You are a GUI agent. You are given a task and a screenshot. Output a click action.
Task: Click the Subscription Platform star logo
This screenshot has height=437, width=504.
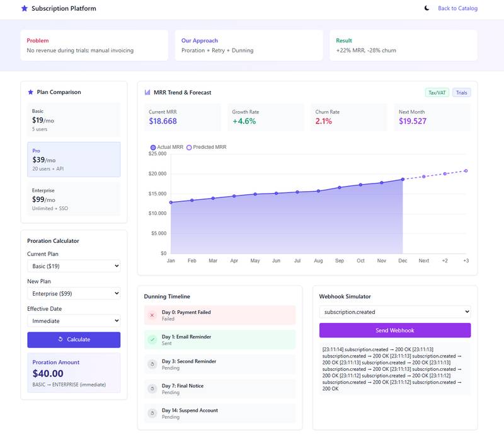[25, 8]
